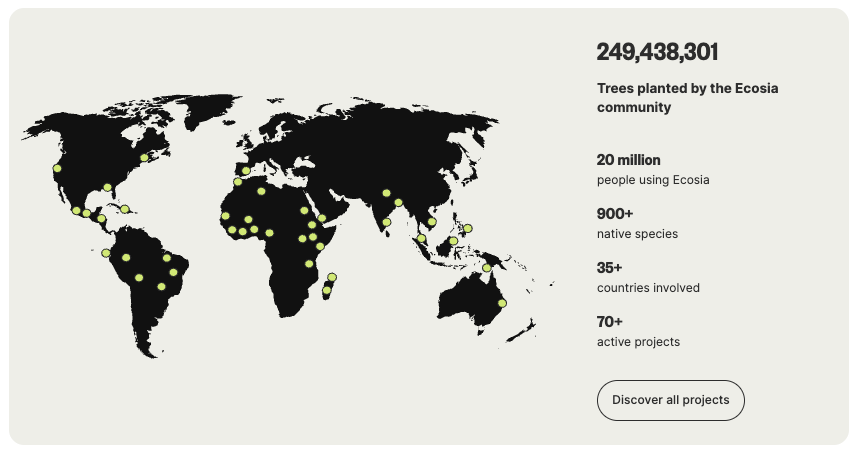Click the 'countries involved' label
Viewport: 855px width, 454px height.
(648, 288)
